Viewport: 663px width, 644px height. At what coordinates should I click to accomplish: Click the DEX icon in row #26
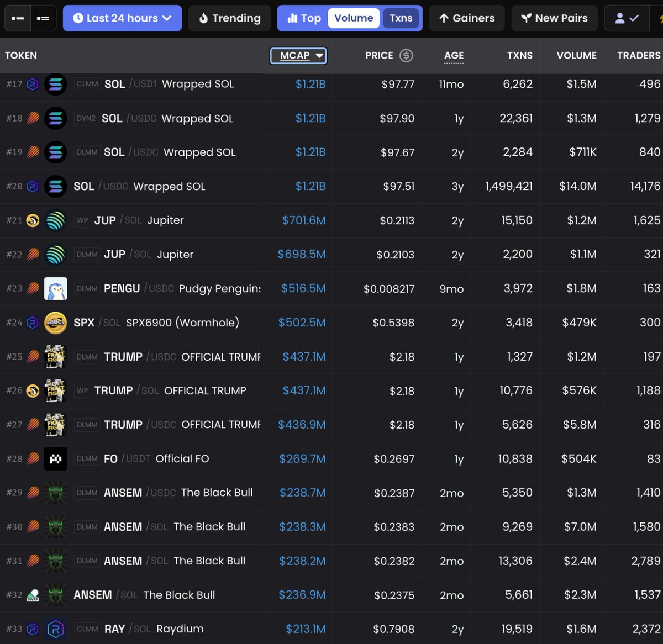(x=33, y=390)
